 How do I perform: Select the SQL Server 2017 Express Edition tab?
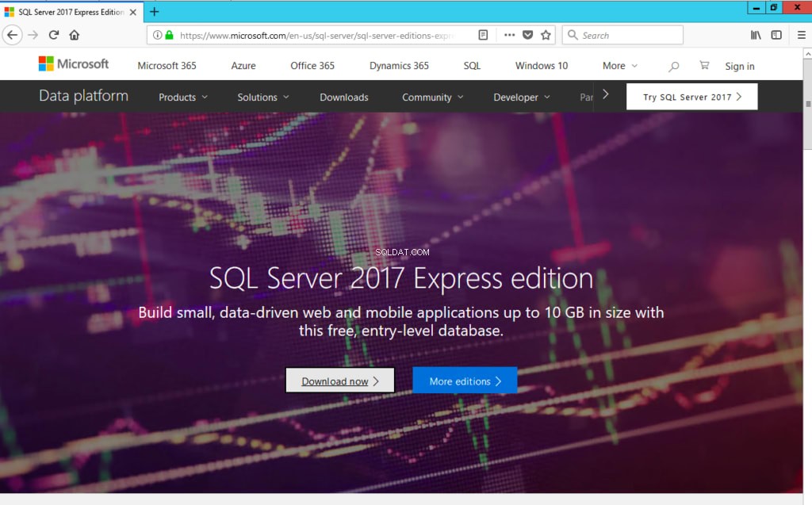click(71, 12)
